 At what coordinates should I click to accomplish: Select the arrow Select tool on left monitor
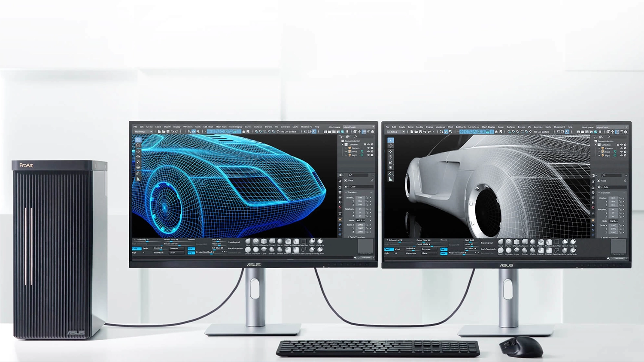click(x=138, y=140)
